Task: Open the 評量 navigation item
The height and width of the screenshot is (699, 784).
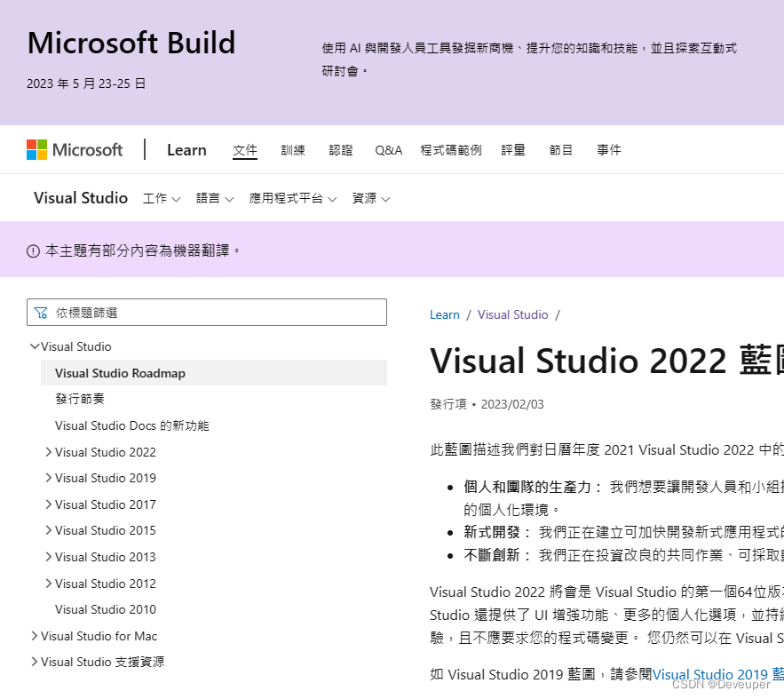Action: tap(513, 150)
